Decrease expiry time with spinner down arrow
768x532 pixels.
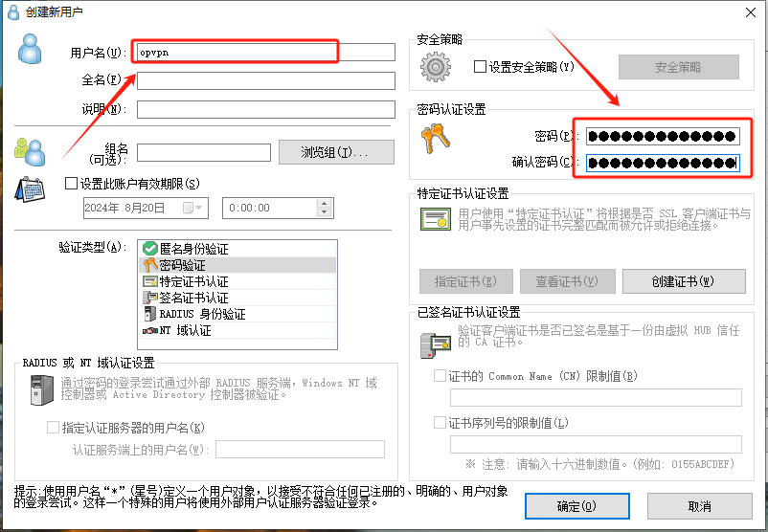point(325,212)
